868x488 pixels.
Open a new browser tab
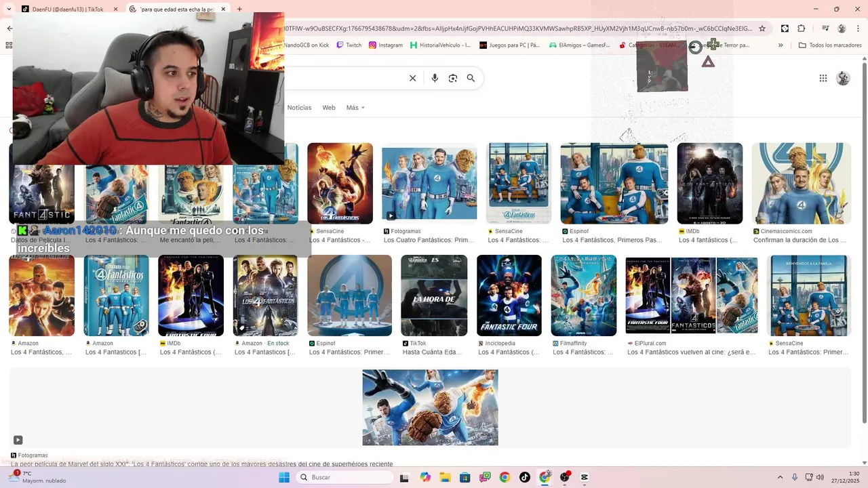click(239, 9)
